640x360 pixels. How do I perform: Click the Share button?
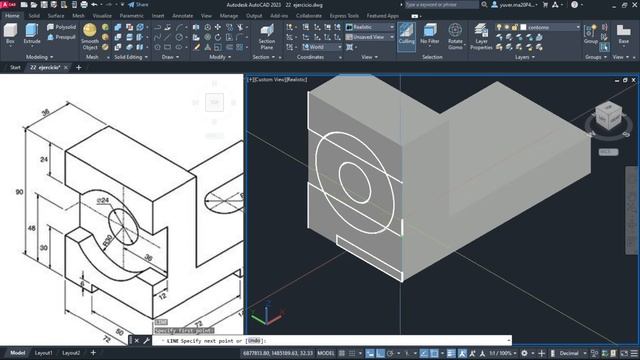[x=138, y=5]
